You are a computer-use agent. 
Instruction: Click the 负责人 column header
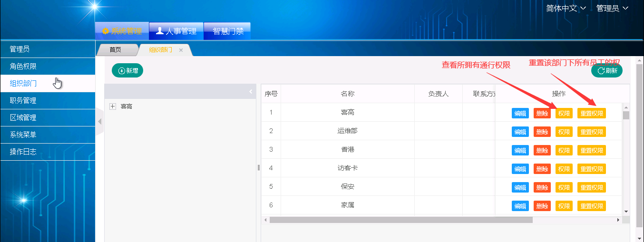439,94
